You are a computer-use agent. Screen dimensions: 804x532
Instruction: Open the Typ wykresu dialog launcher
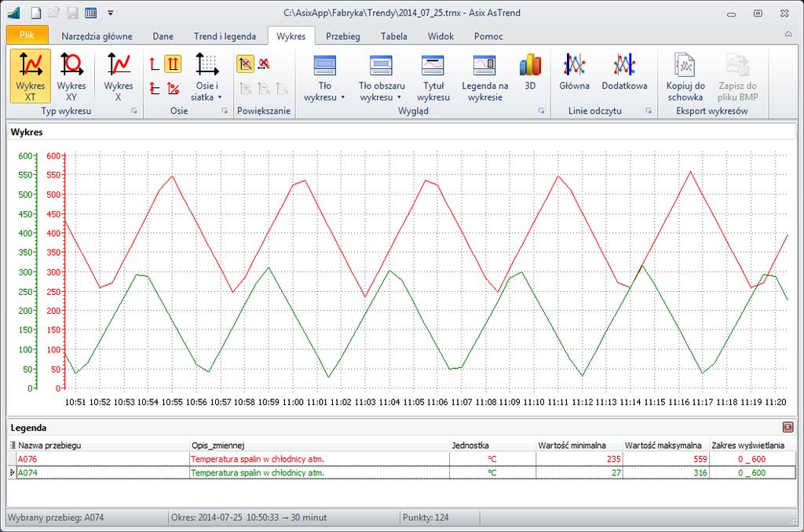click(x=134, y=111)
